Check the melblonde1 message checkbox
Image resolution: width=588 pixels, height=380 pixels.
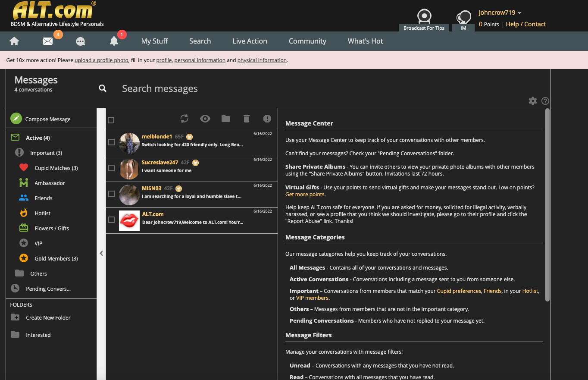coord(111,142)
